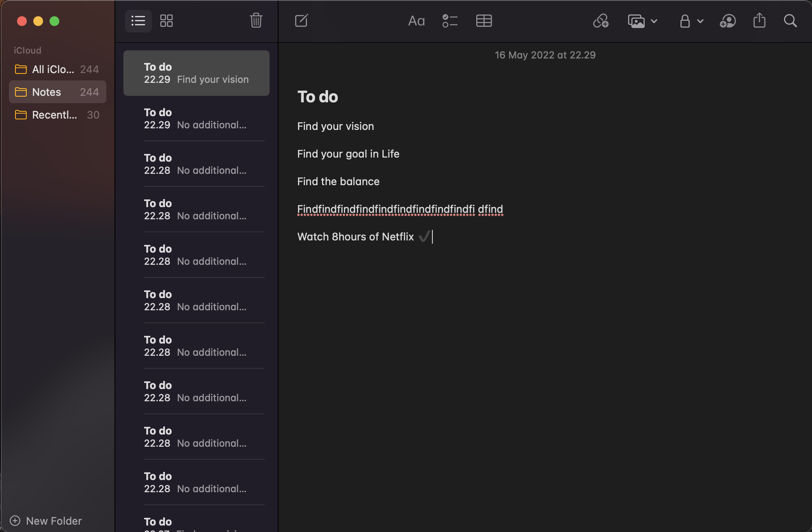Search all notes

coord(790,21)
